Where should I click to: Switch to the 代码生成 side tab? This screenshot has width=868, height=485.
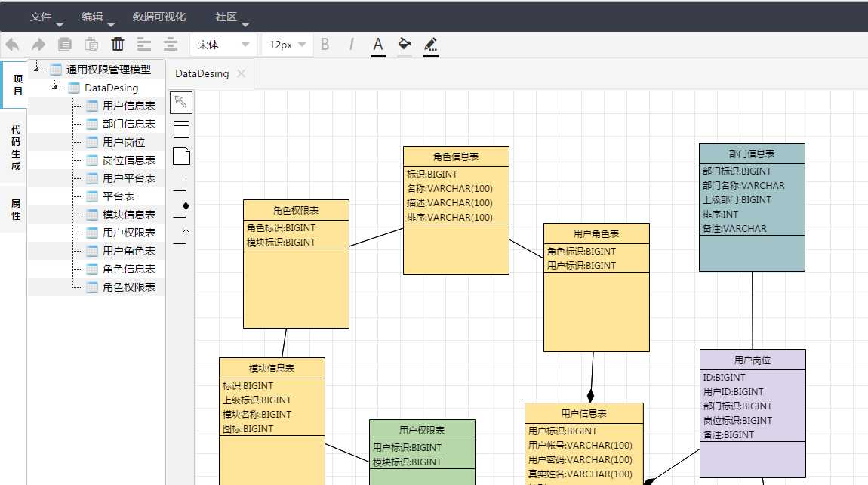(x=16, y=147)
